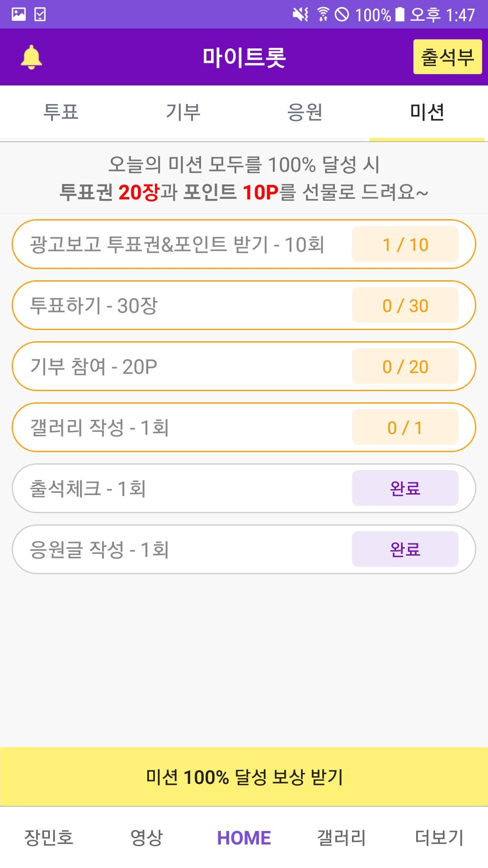This screenshot has height=868, width=488.
Task: Open the 투표하기 - 30장 mission row
Action: pos(181,306)
